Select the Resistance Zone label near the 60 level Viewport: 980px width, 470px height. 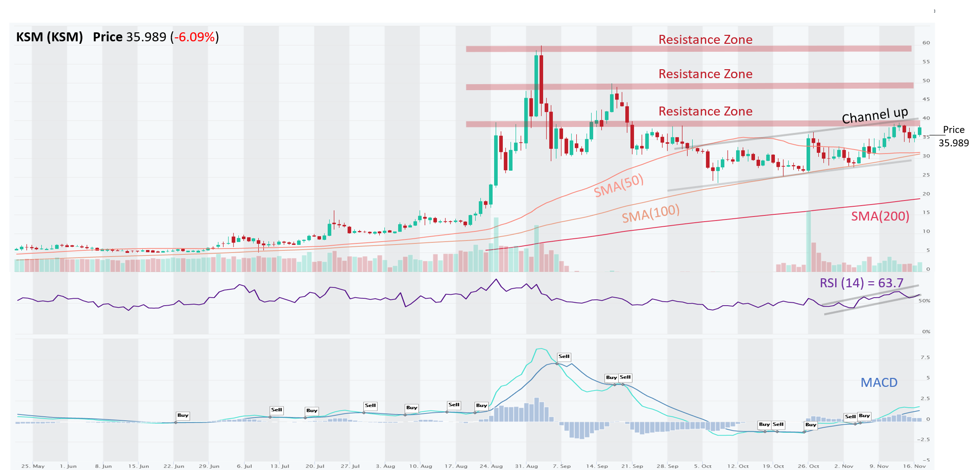coord(705,39)
